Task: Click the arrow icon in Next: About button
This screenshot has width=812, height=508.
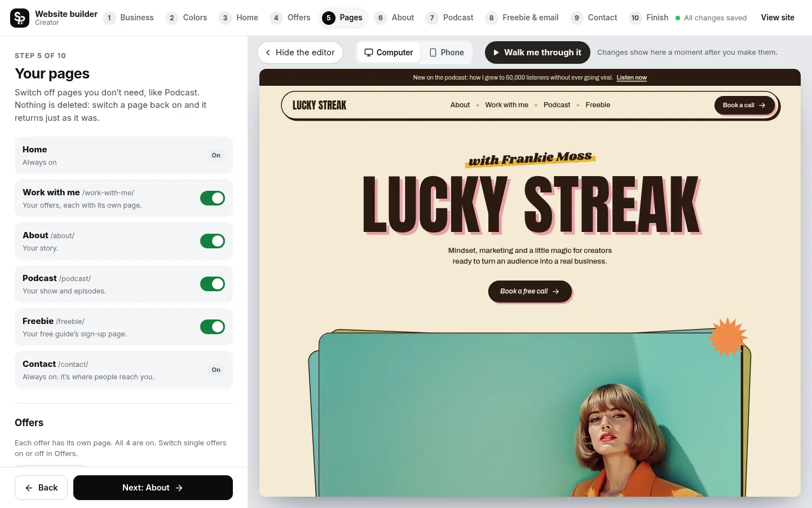Action: click(179, 488)
